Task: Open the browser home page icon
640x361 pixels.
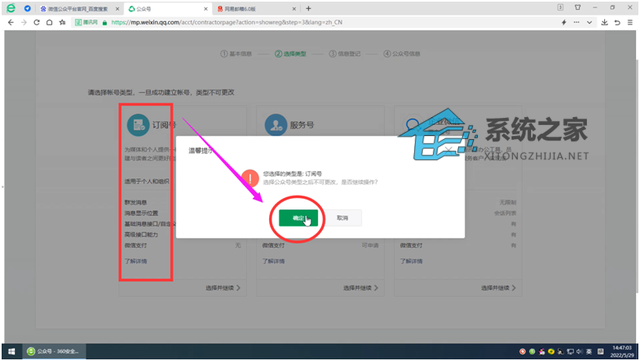Action: pyautogui.click(x=49, y=22)
